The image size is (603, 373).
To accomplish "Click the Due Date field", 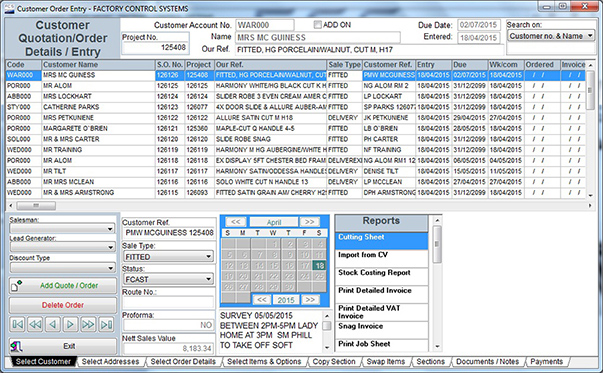I will tap(479, 25).
